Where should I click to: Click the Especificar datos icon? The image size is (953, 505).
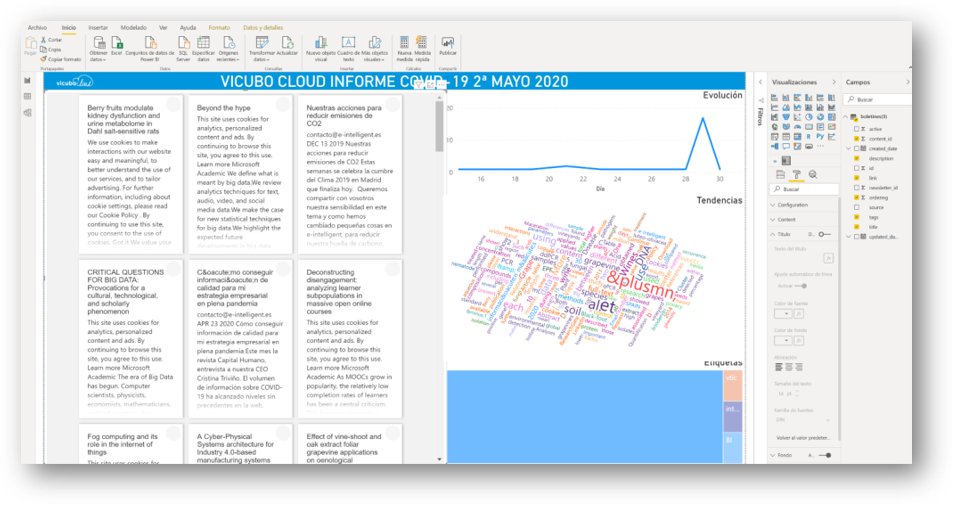click(204, 43)
